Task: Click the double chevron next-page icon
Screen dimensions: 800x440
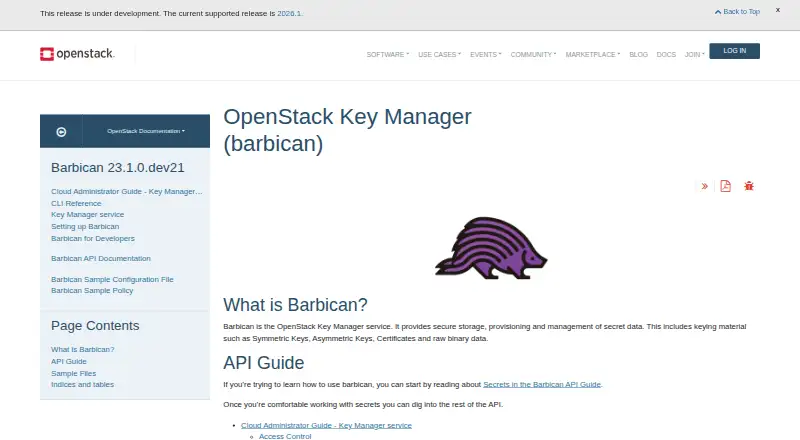Action: tap(705, 186)
